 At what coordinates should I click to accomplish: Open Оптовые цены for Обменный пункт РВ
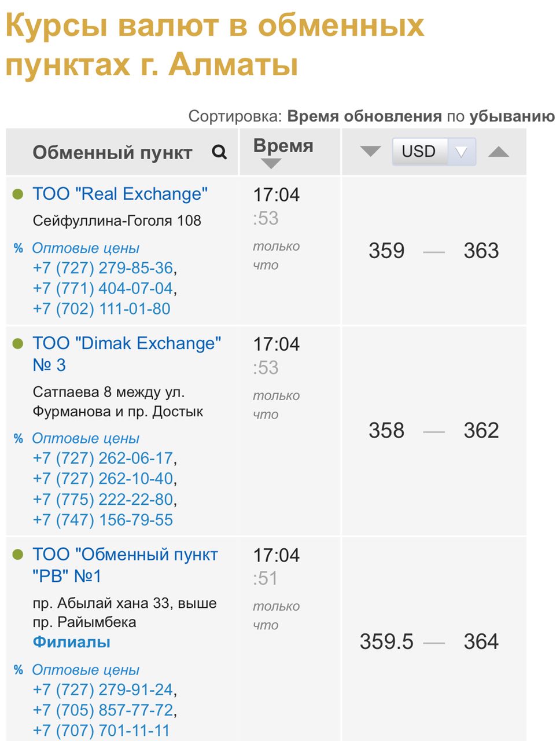point(86,670)
